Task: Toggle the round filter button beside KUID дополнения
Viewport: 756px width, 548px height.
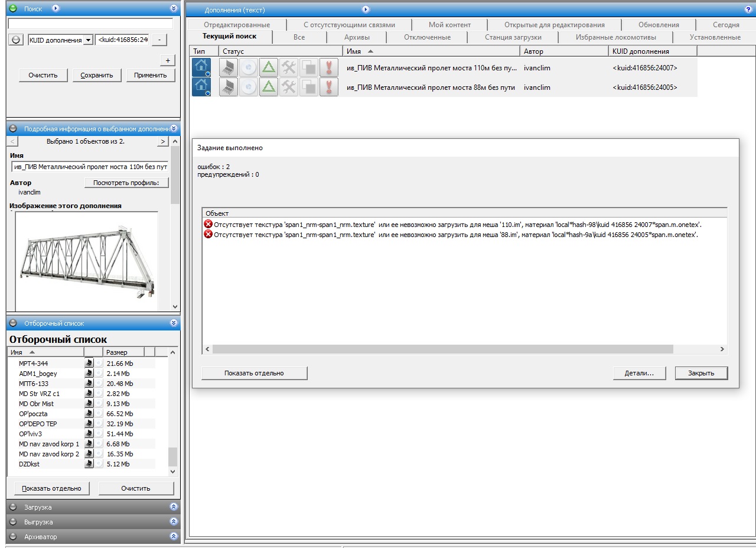Action: 17,40
